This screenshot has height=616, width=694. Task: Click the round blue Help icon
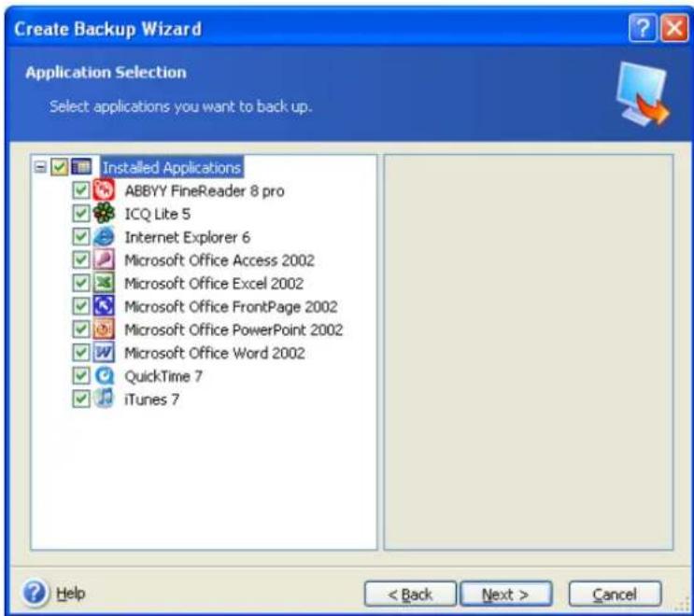[35, 593]
